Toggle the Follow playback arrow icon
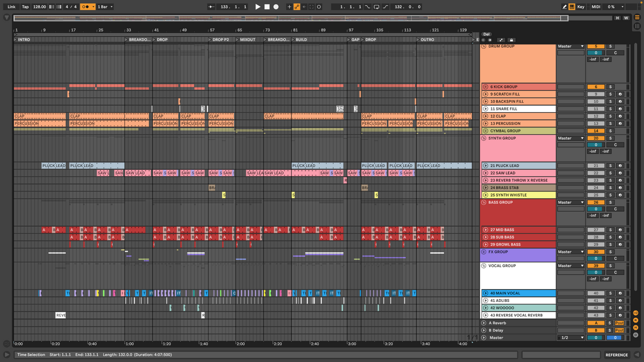This screenshot has height=362, width=644. pos(211,7)
